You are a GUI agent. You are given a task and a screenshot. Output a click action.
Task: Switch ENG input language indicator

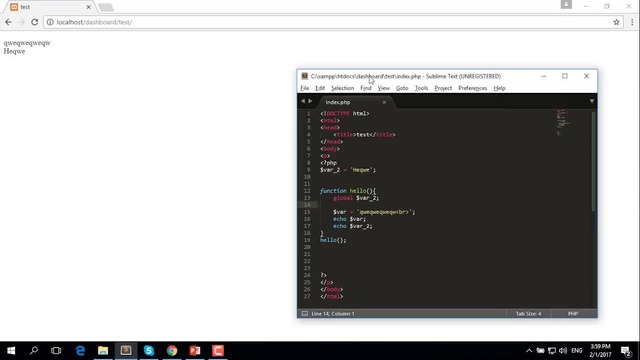(x=577, y=351)
